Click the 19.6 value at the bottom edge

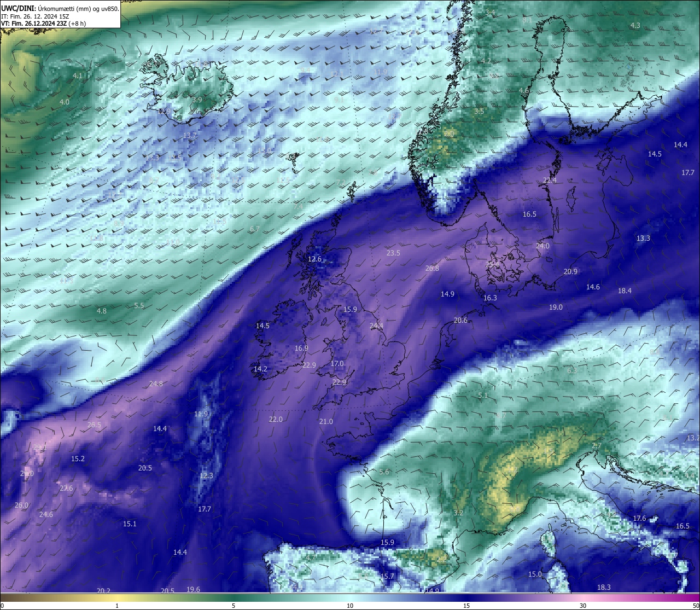tap(193, 589)
